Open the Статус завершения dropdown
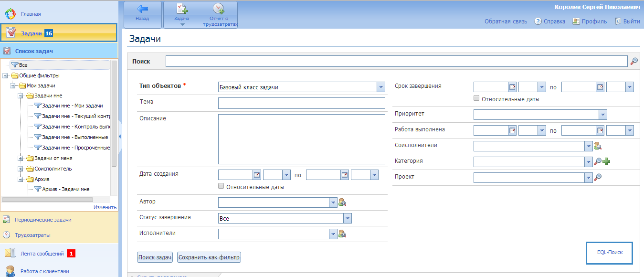 [x=348, y=218]
